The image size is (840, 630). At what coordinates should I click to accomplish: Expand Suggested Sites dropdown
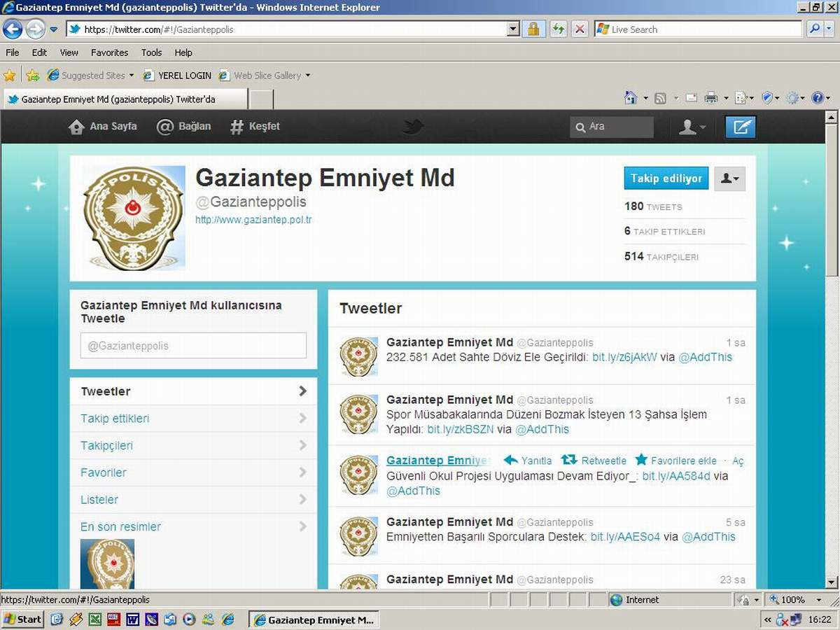131,76
